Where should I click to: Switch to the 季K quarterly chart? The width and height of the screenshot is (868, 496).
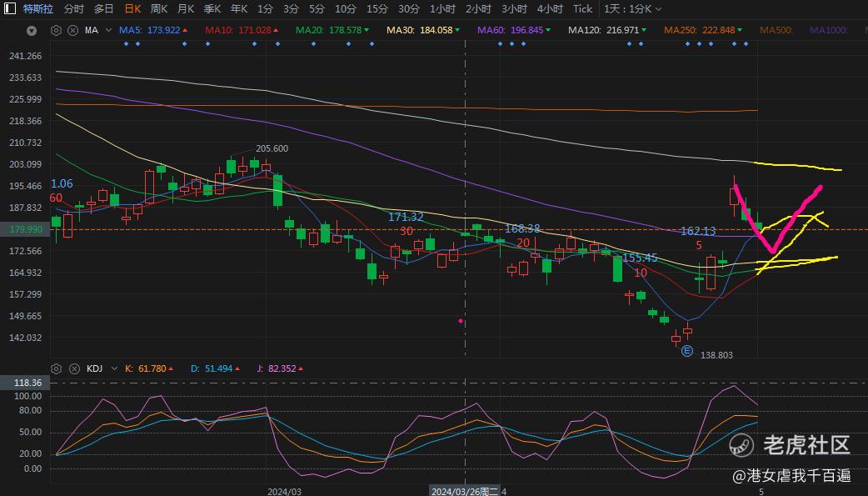(212, 9)
